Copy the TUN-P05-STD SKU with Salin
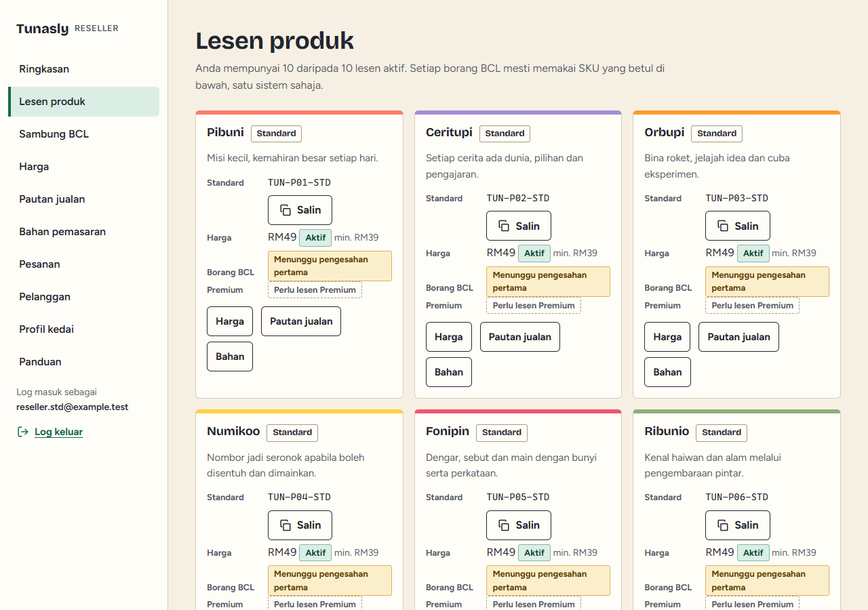Screen dimensions: 868x610 519,525
